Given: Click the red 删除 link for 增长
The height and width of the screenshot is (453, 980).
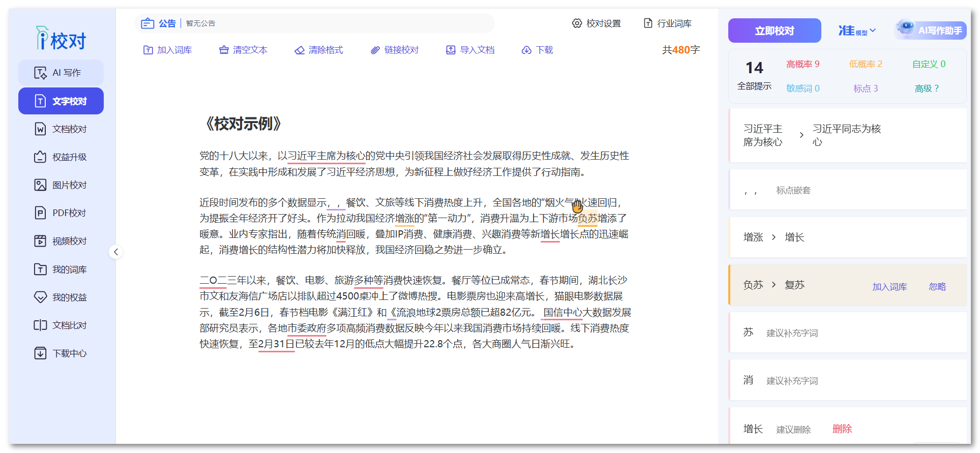Looking at the screenshot, I should 842,429.
